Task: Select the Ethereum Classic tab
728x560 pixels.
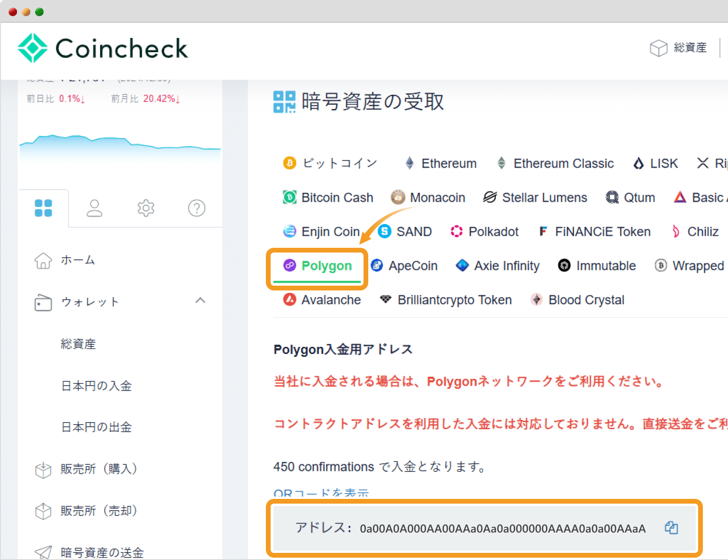Action: [555, 163]
